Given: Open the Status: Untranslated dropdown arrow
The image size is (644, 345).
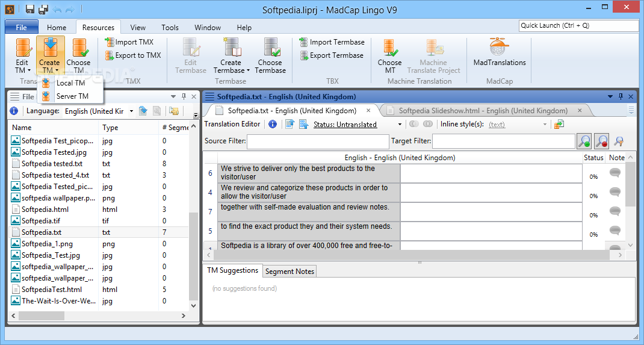Looking at the screenshot, I should (400, 124).
